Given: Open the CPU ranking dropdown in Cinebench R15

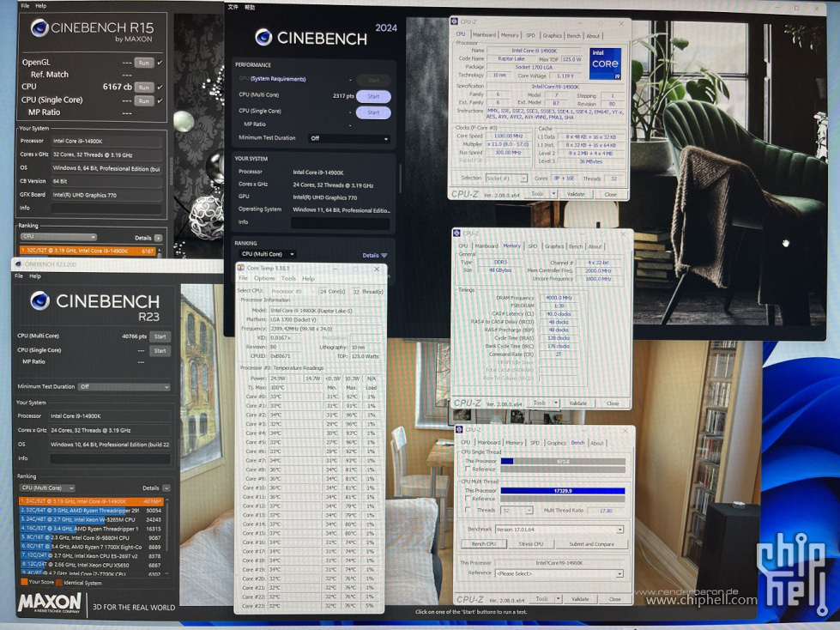Looking at the screenshot, I should point(59,237).
